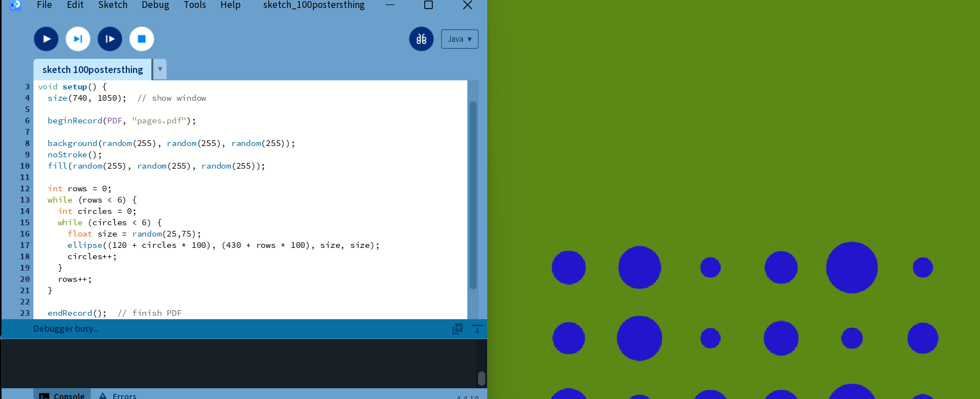
Task: Click the console area scrollbar thumb
Action: (x=482, y=378)
